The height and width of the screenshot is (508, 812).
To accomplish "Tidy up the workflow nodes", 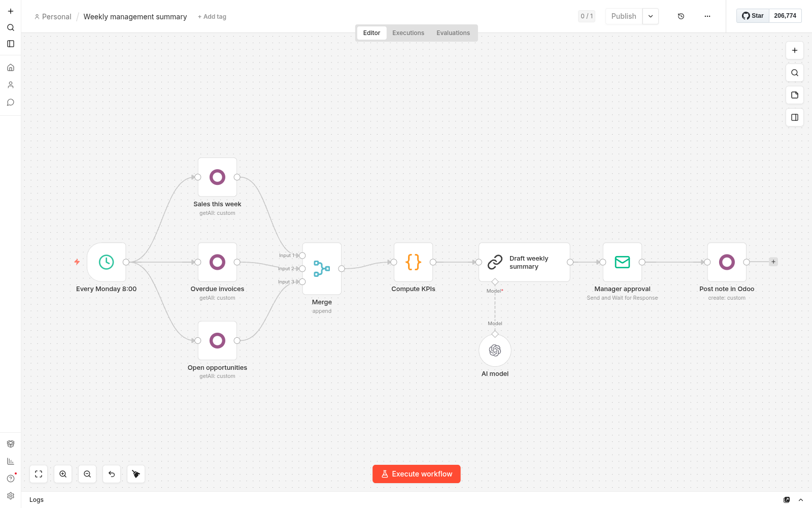I will point(136,474).
